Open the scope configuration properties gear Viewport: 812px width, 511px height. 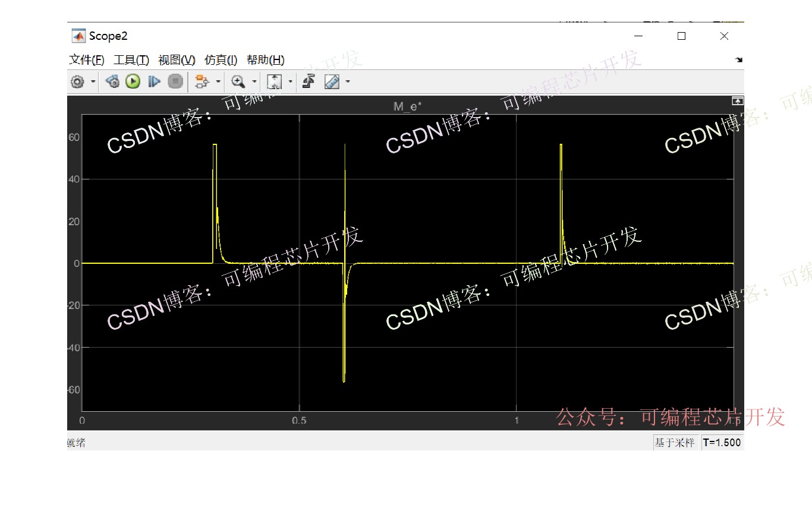coord(77,82)
